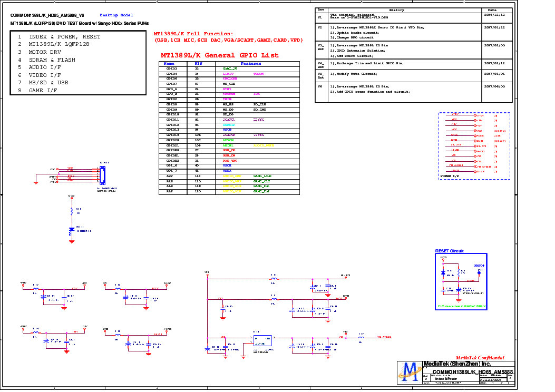Click the "2007/01/22" date cell

point(494,27)
